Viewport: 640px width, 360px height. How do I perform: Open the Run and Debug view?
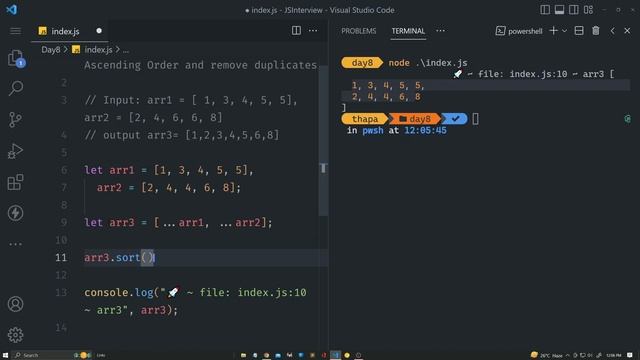pos(16,151)
